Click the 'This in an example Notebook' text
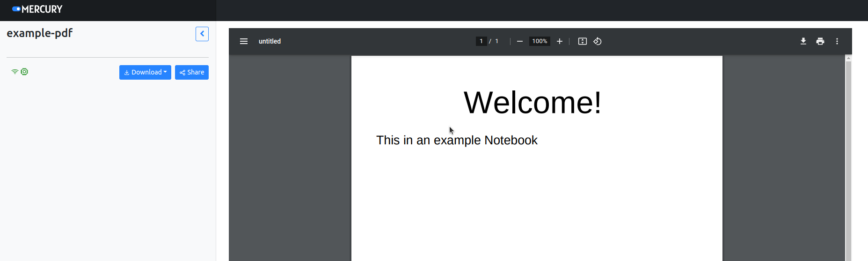This screenshot has height=261, width=868. coord(457,140)
